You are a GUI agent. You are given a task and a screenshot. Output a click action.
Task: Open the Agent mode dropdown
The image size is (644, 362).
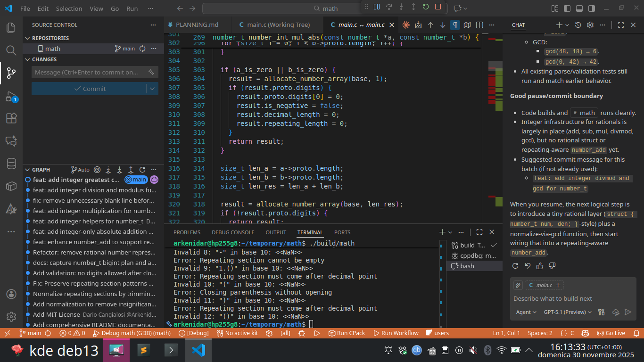coord(526,312)
